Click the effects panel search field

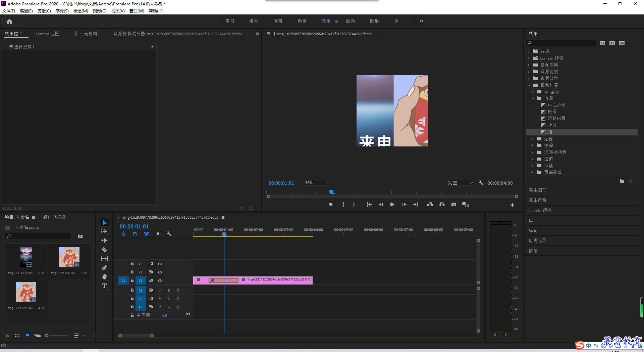[x=561, y=43]
